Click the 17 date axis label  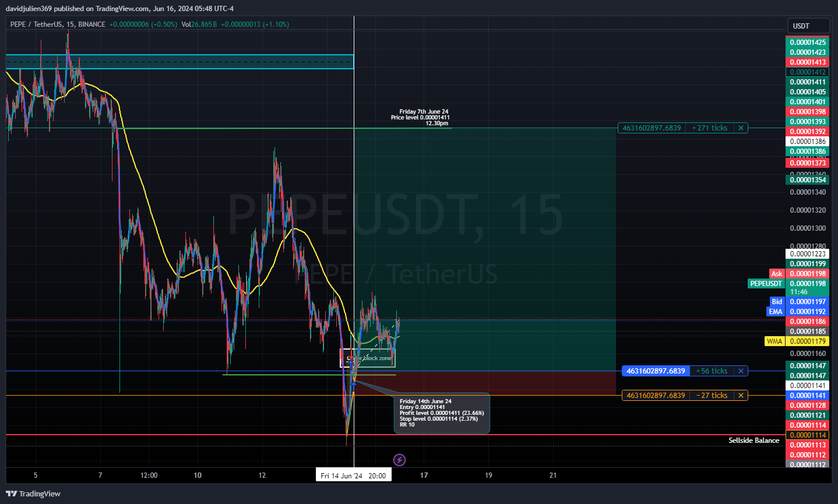(x=424, y=475)
